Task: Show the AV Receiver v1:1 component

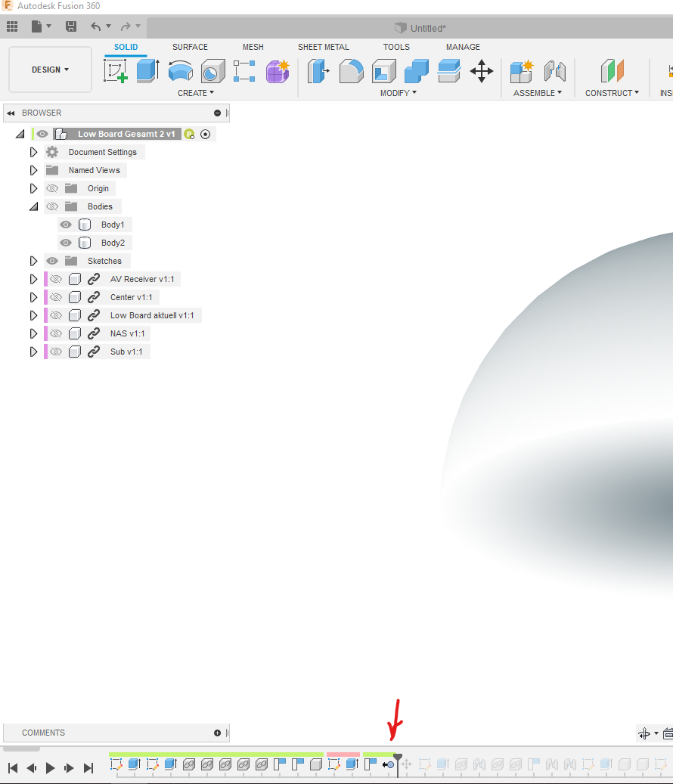Action: (x=56, y=279)
